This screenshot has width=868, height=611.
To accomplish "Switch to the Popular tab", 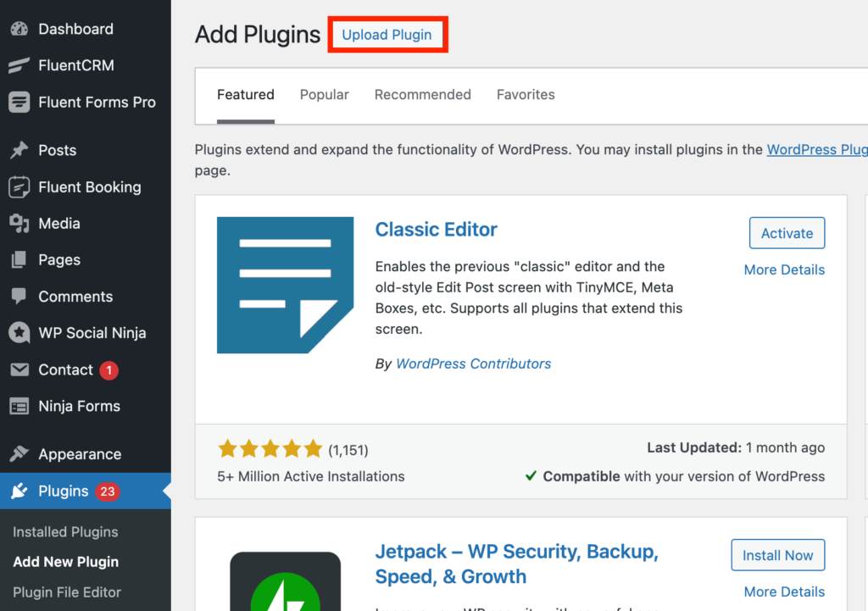I will click(324, 95).
